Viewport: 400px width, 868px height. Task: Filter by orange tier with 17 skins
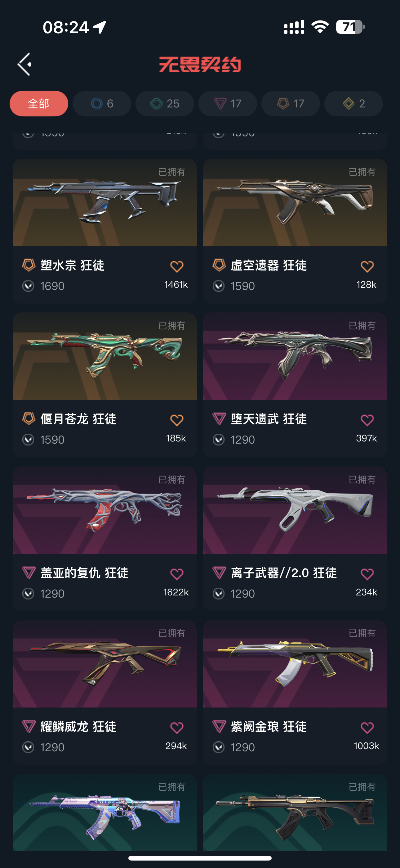pos(291,103)
